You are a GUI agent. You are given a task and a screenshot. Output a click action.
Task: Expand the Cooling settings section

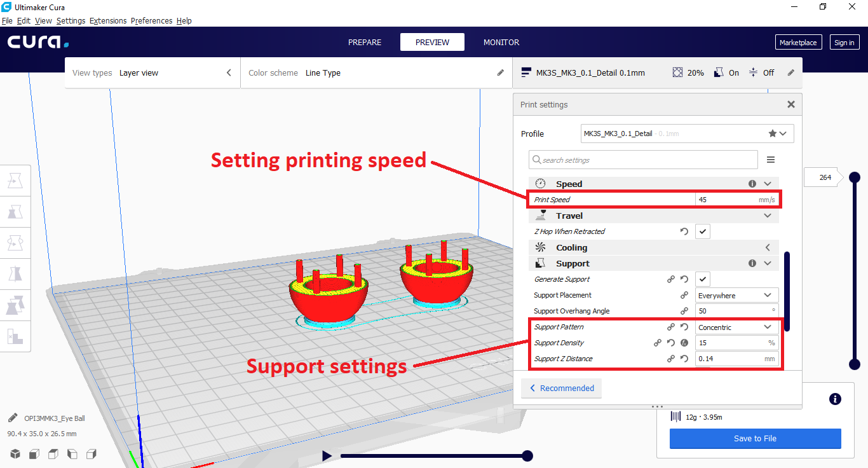coord(768,247)
